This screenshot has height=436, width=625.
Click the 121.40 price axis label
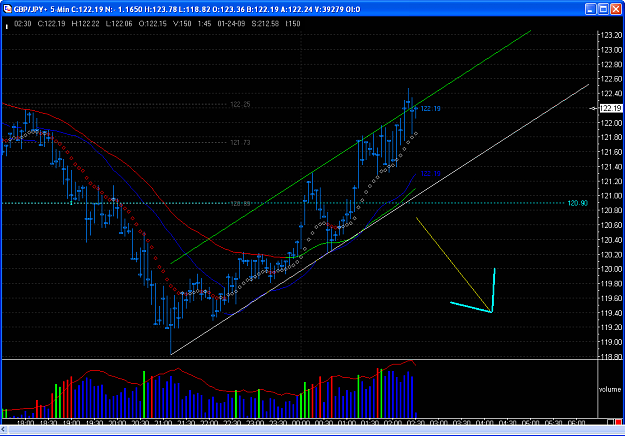point(611,167)
